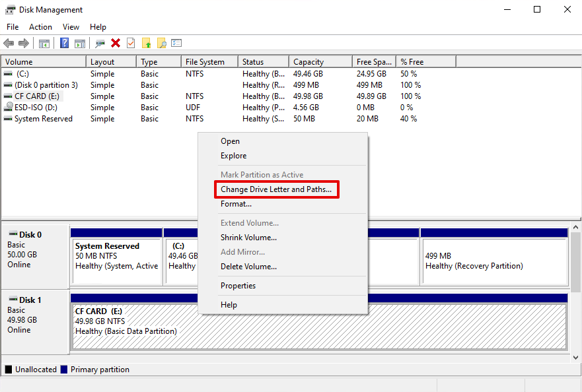The width and height of the screenshot is (582, 392).
Task: Click the checkmark document Properties icon
Action: coord(131,43)
